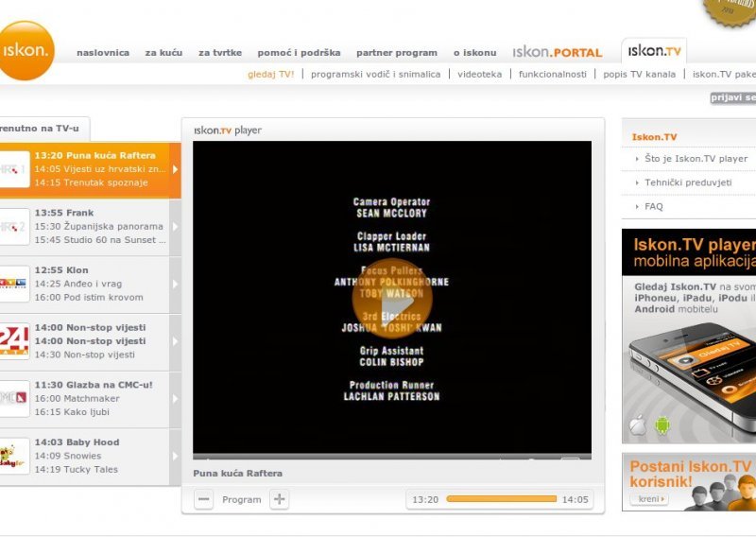Screen dimensions: 756x537
Task: Click the gledaj TV! submenu link
Action: click(270, 75)
